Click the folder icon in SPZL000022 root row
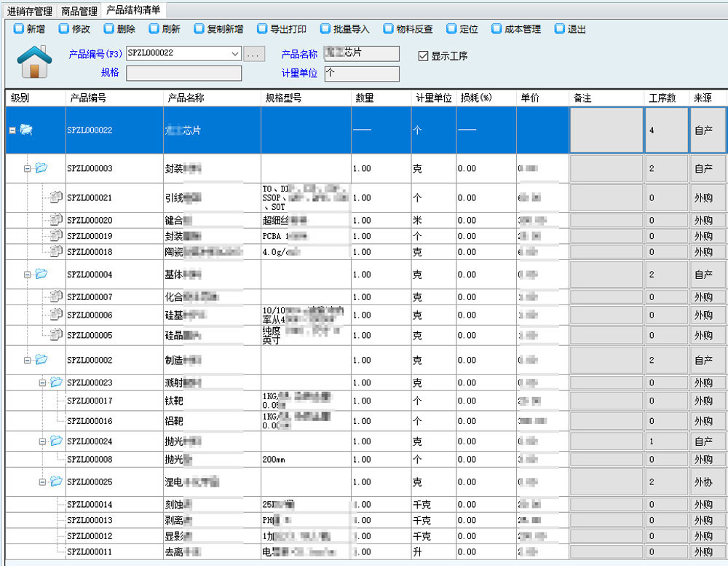This screenshot has height=566, width=728. (x=27, y=130)
